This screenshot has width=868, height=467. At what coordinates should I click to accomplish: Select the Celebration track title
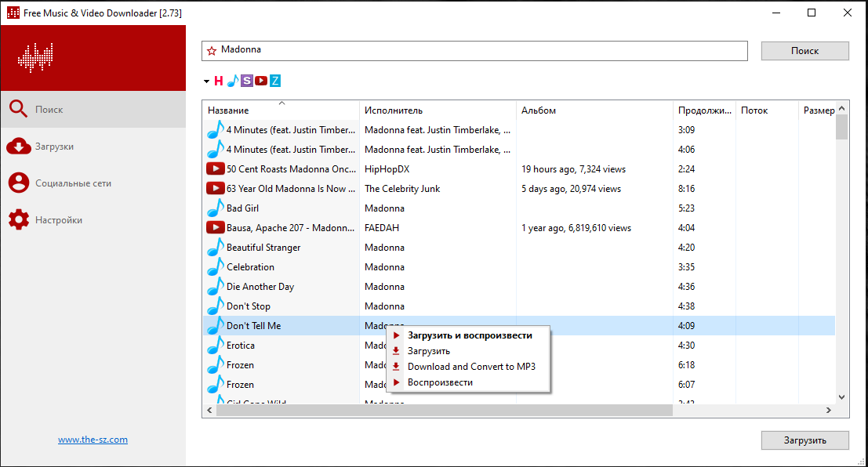[250, 266]
